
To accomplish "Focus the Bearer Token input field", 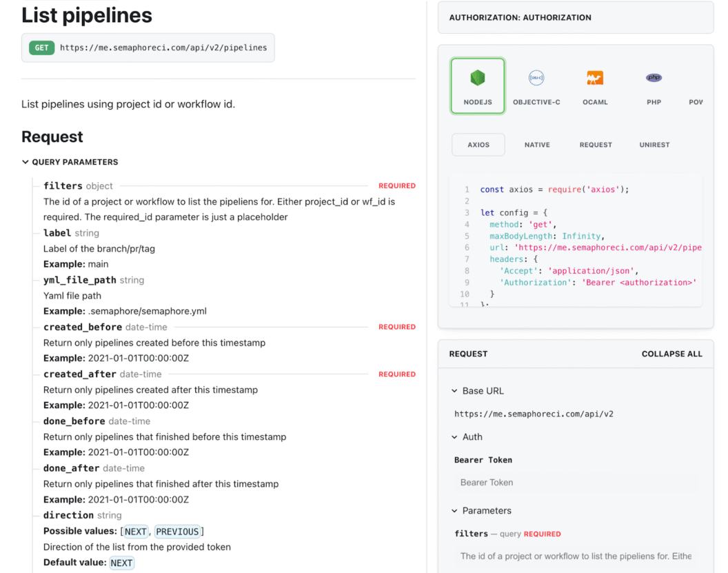I will pos(576,483).
